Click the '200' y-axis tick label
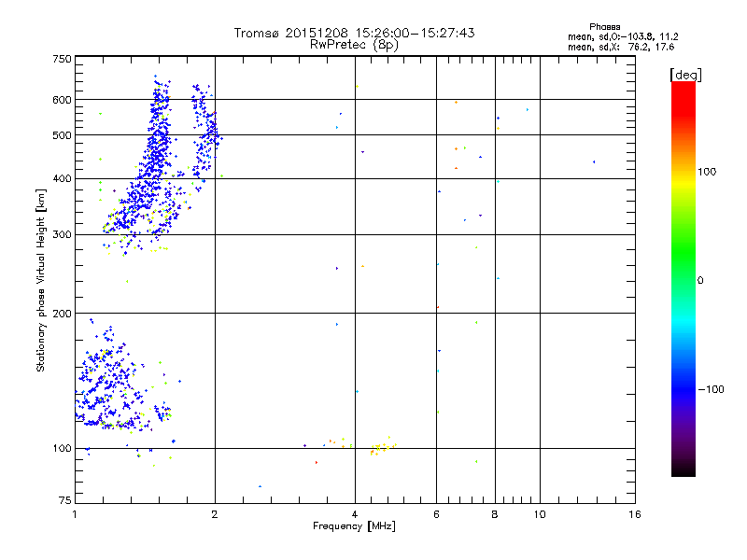Image resolution: width=747 pixels, height=560 pixels. (62, 314)
